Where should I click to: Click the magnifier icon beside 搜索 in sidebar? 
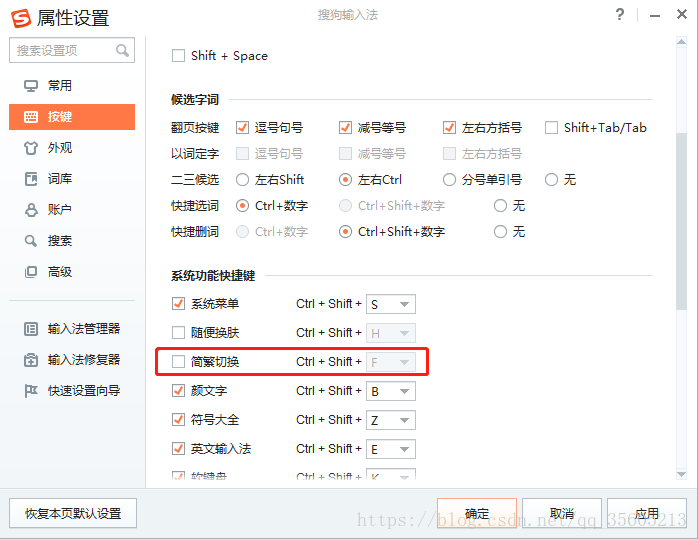click(x=31, y=241)
